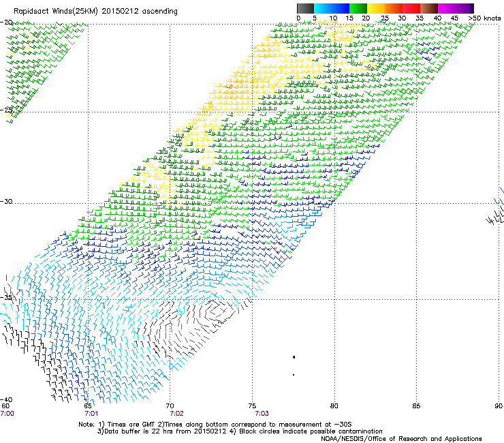Image resolution: width=504 pixels, height=443 pixels.
Task: Click the red 30-35 knots legend segment
Action: pos(411,8)
